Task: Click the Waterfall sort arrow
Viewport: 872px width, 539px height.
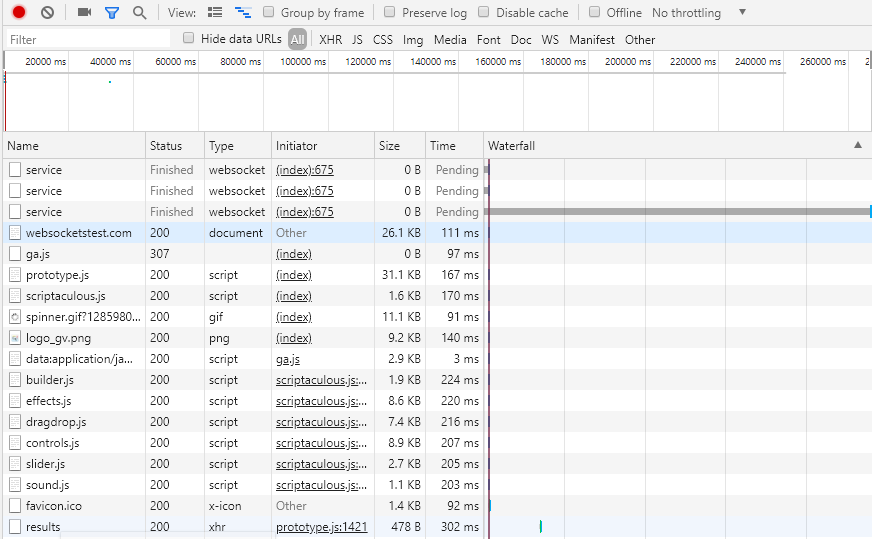Action: (x=858, y=145)
